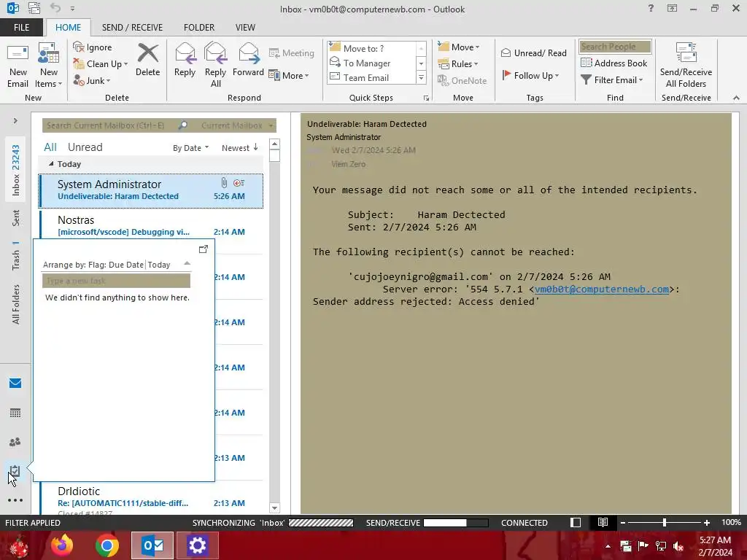
Task: Open Quick Steps dialog launcher
Action: pos(426,98)
